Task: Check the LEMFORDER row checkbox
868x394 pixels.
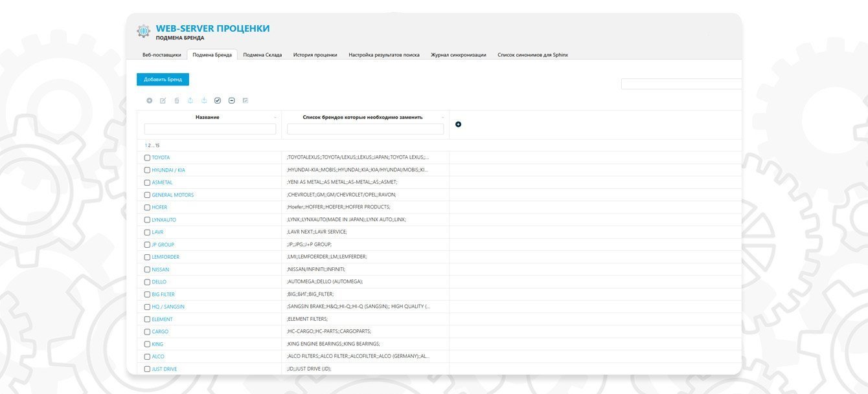Action: tap(147, 257)
